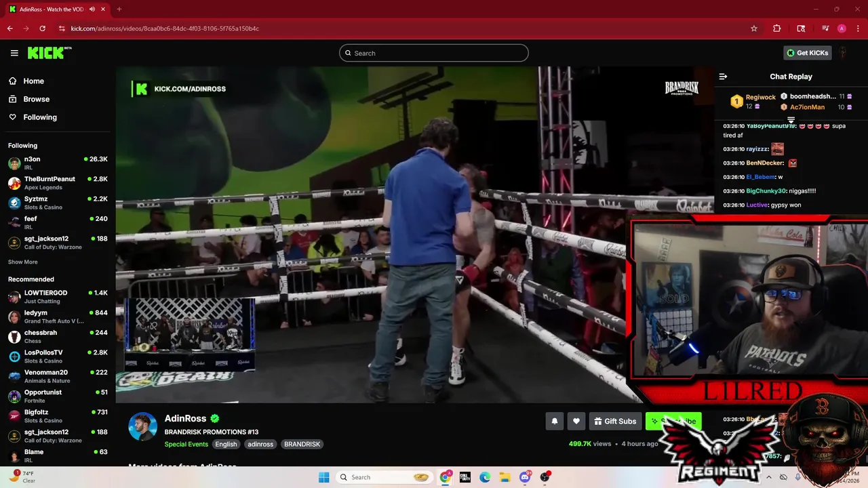868x488 pixels.
Task: Open Bigfoltz recommended channel
Action: (58, 416)
